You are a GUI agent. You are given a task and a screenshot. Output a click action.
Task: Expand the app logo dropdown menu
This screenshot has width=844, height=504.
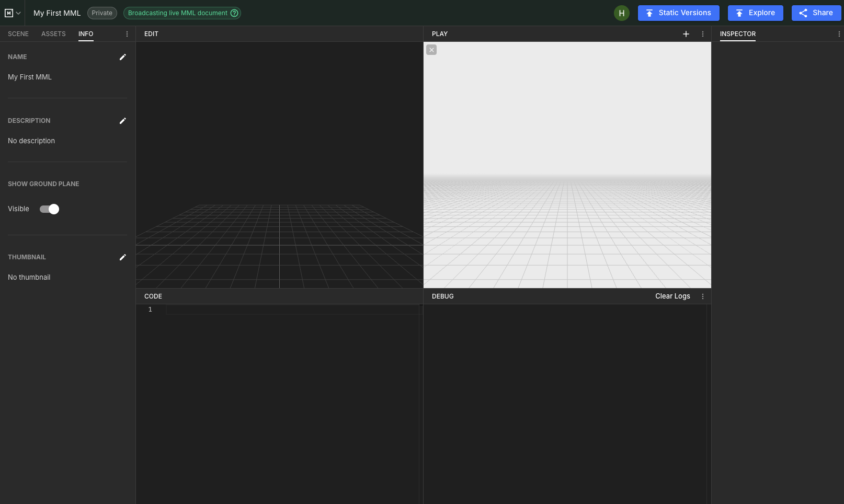point(13,13)
